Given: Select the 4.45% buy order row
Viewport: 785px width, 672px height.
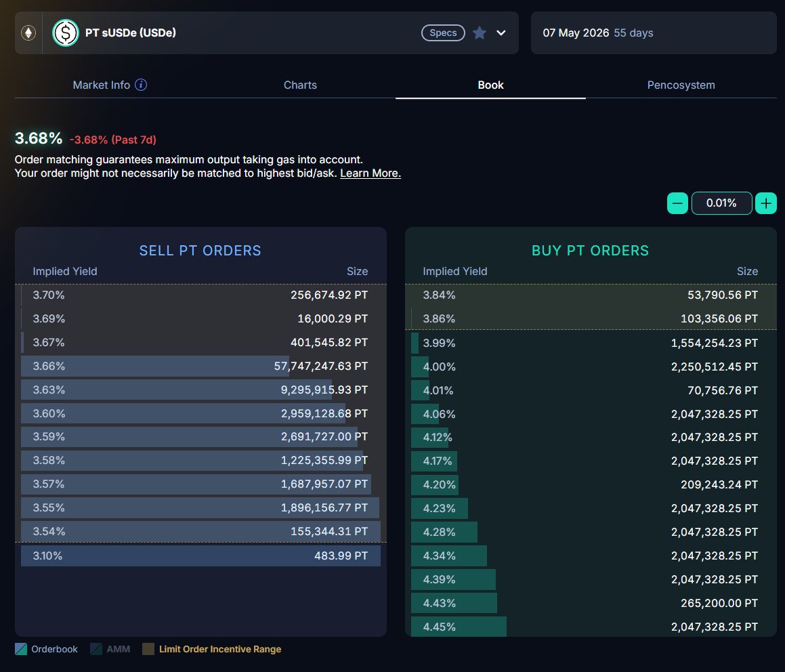Looking at the screenshot, I should point(591,627).
